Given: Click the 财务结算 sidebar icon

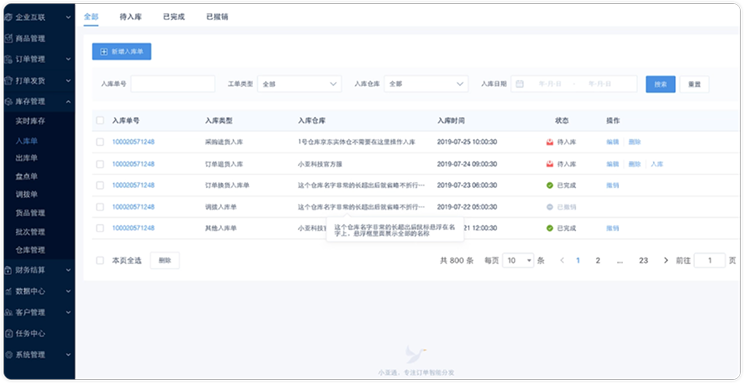Looking at the screenshot, I should tap(8, 270).
